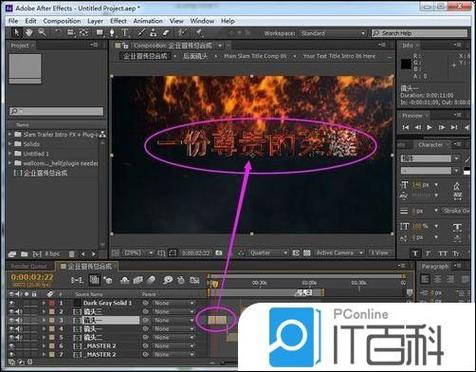The height and width of the screenshot is (372, 476).
Task: Click the Project panel search field
Action: tap(56, 111)
